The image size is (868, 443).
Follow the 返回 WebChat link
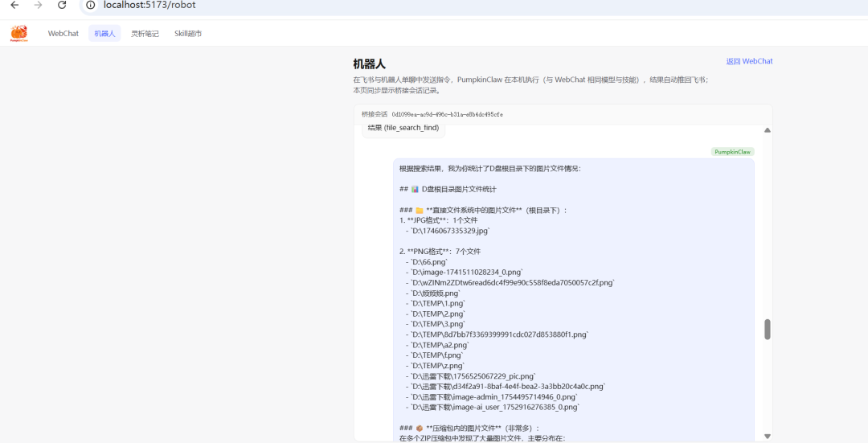(749, 61)
